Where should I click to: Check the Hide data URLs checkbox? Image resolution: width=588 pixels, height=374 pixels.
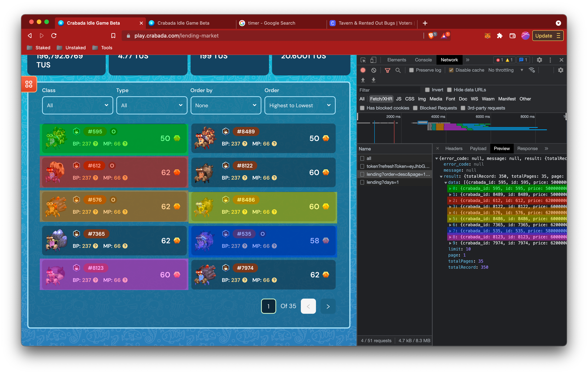[449, 90]
